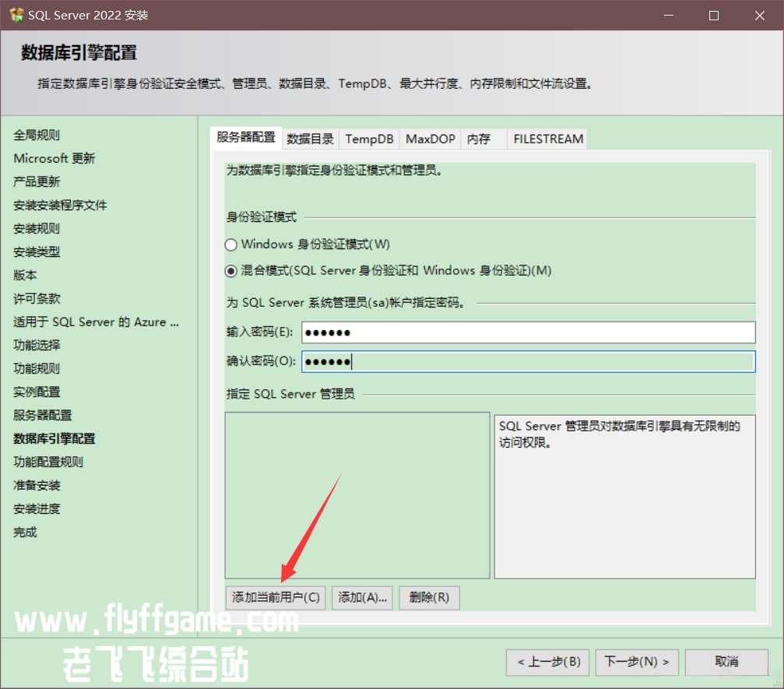The width and height of the screenshot is (784, 689).
Task: Click the Microsoft 更新 step
Action: (x=54, y=159)
